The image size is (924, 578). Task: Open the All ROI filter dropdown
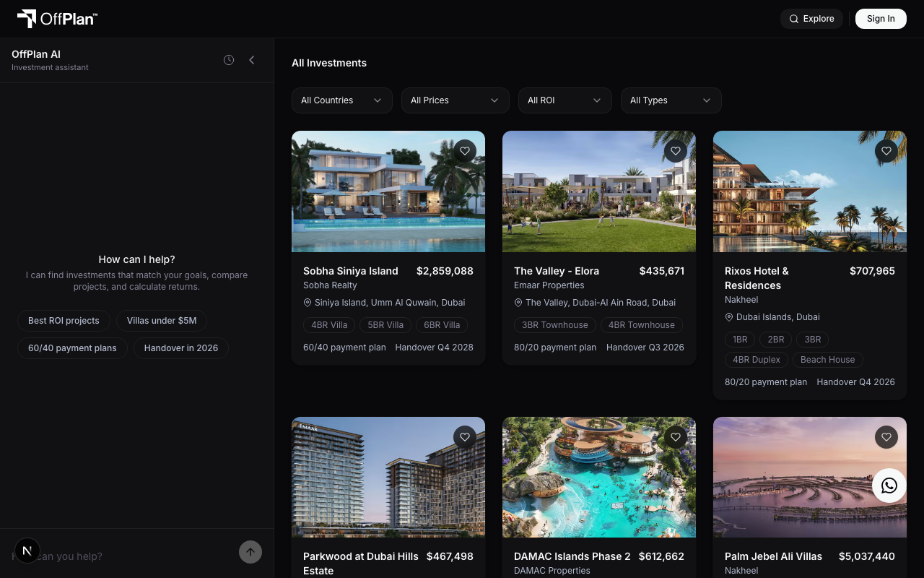pos(565,100)
